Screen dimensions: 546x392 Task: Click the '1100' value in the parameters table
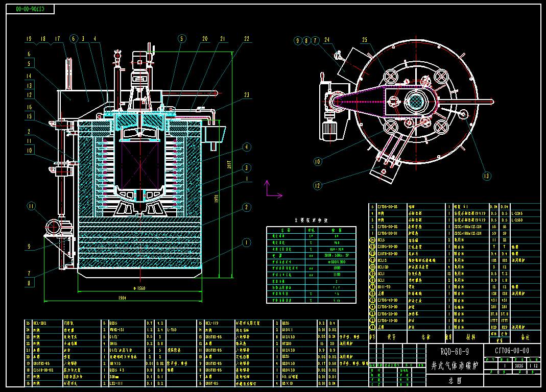[x=337, y=275]
